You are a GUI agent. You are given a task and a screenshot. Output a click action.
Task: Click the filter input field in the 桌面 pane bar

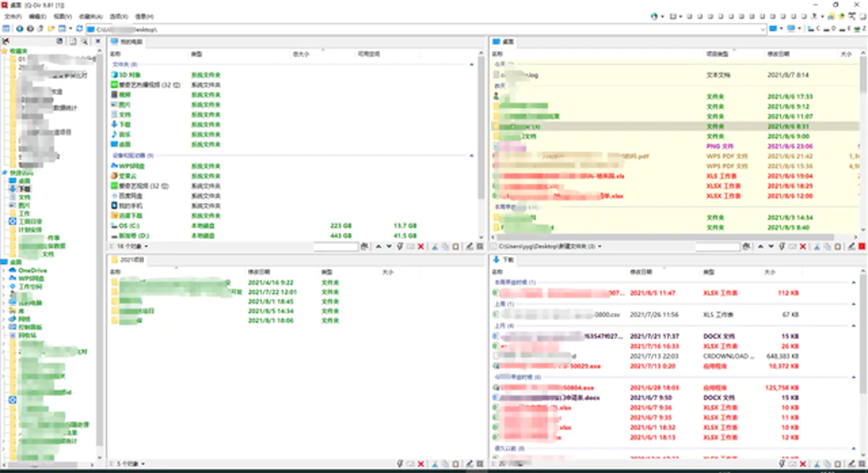pyautogui.click(x=717, y=246)
